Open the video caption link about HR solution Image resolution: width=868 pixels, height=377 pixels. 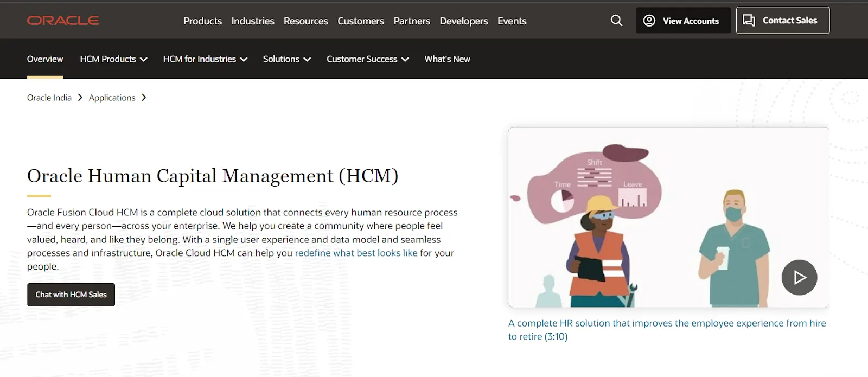667,329
